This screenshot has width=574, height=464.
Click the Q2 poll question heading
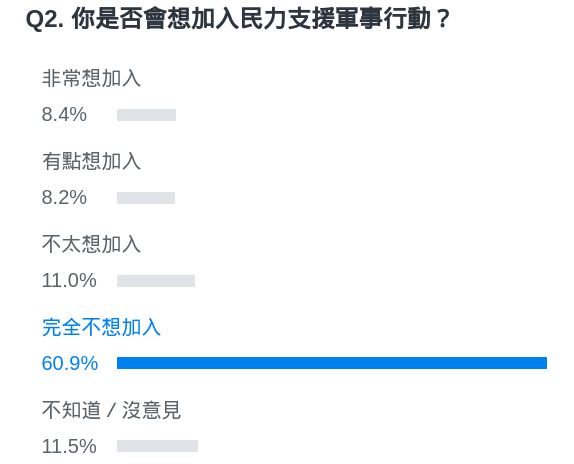click(238, 19)
